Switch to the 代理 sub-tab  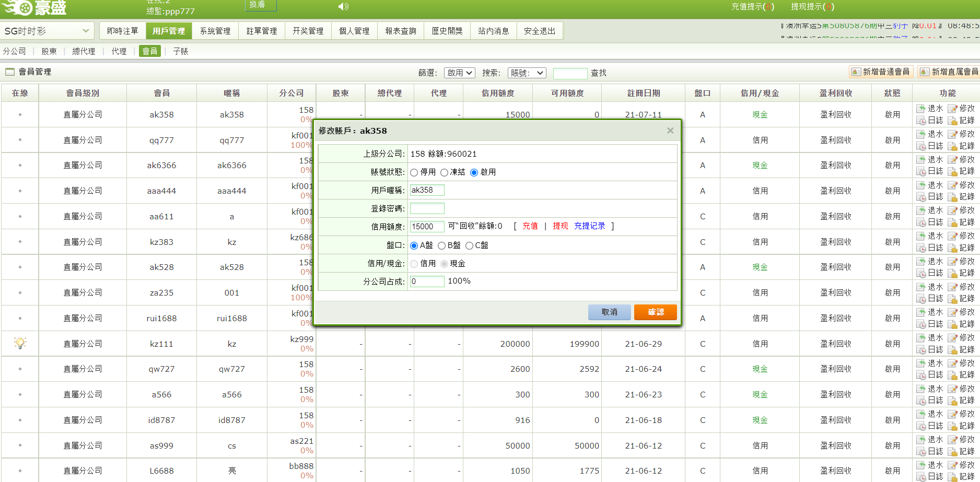pos(119,51)
